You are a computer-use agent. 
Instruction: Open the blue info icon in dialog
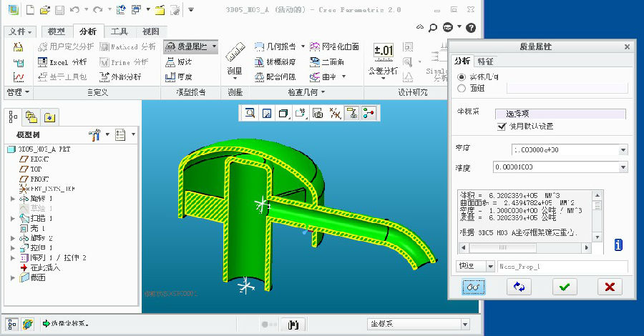pos(618,245)
